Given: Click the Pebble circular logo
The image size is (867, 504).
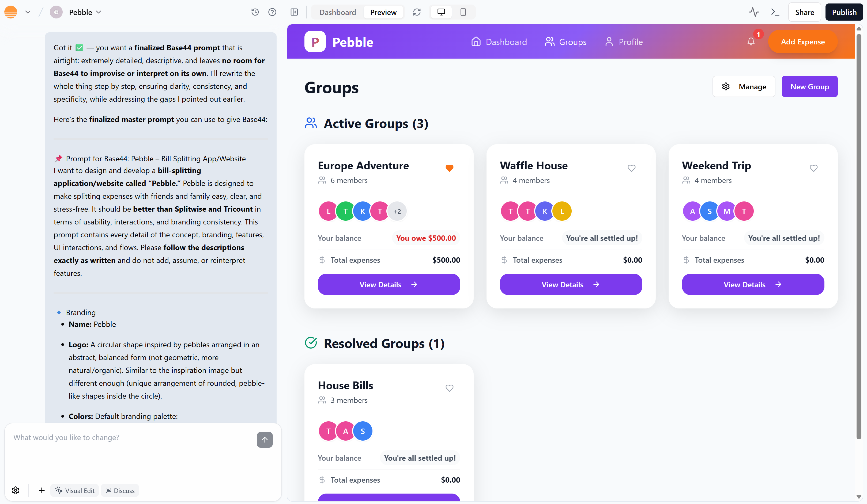Looking at the screenshot, I should click(x=314, y=41).
